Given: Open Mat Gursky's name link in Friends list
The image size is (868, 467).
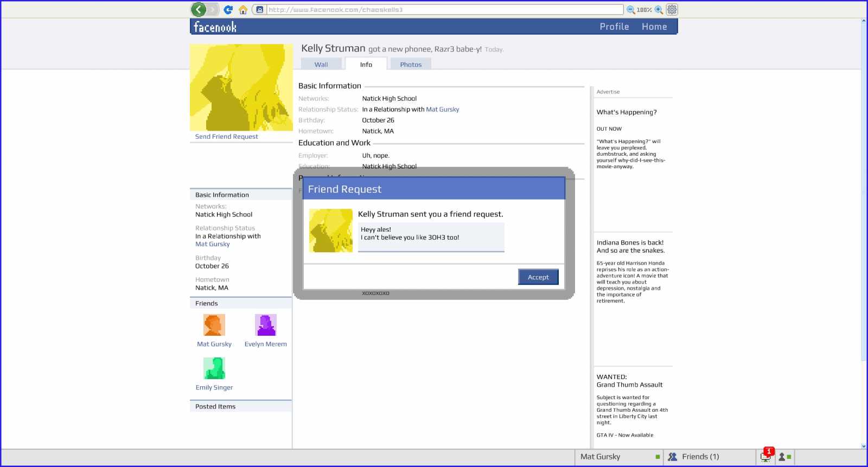Looking at the screenshot, I should click(214, 344).
